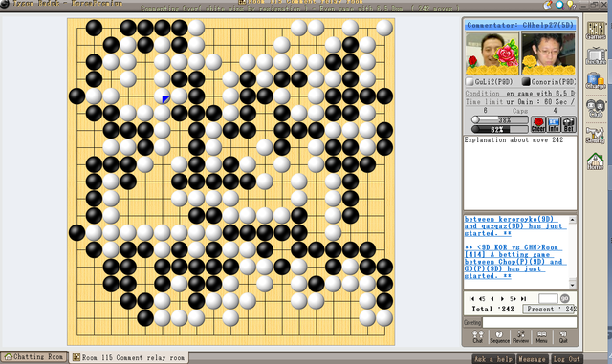612x364 pixels.
Task: Jump to the first move of the game
Action: (x=471, y=299)
